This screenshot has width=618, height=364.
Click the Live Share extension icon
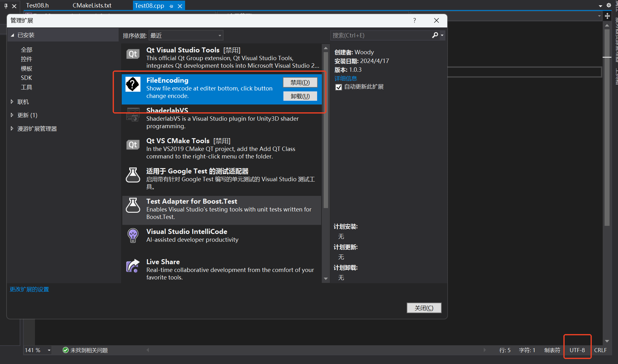tap(133, 266)
